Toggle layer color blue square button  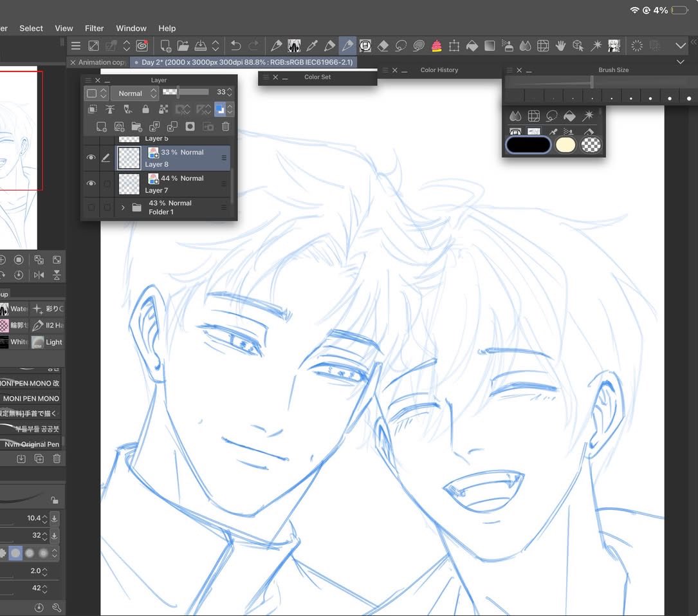(220, 109)
